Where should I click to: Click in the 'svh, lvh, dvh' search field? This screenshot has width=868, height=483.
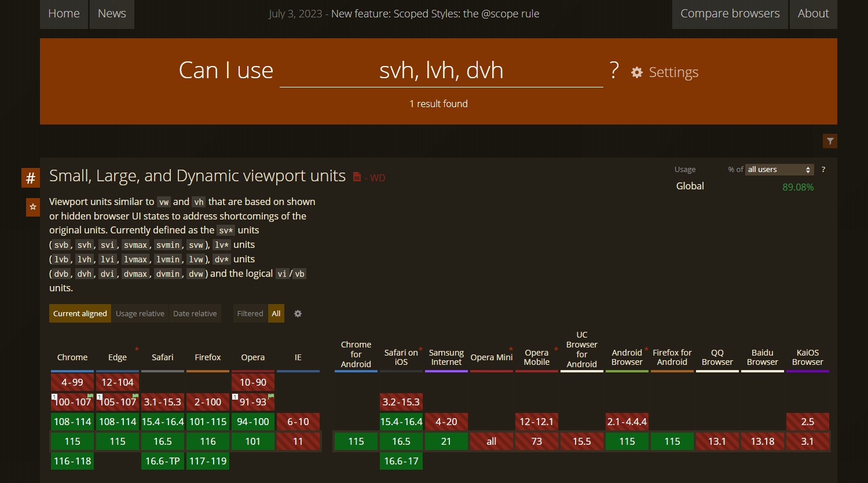pyautogui.click(x=441, y=71)
